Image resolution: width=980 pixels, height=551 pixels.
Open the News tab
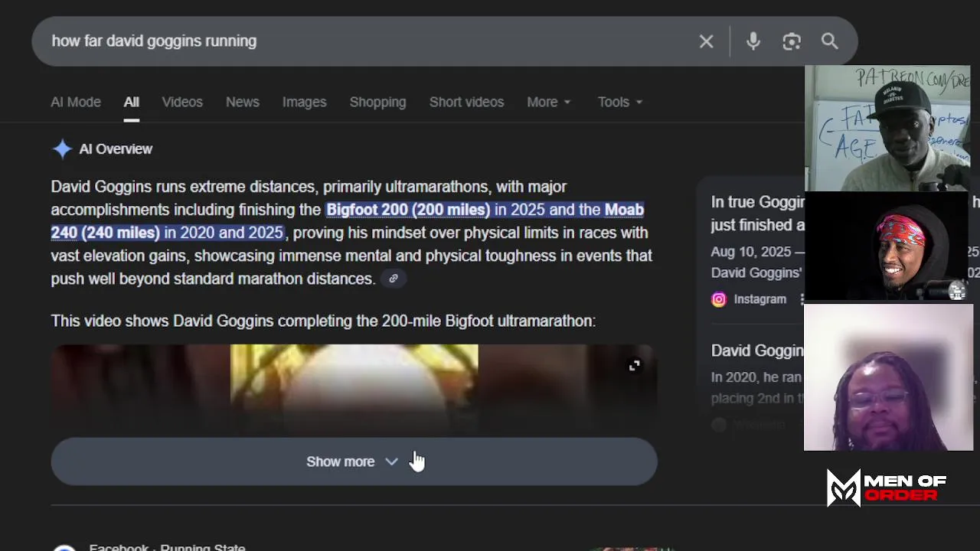tap(243, 102)
